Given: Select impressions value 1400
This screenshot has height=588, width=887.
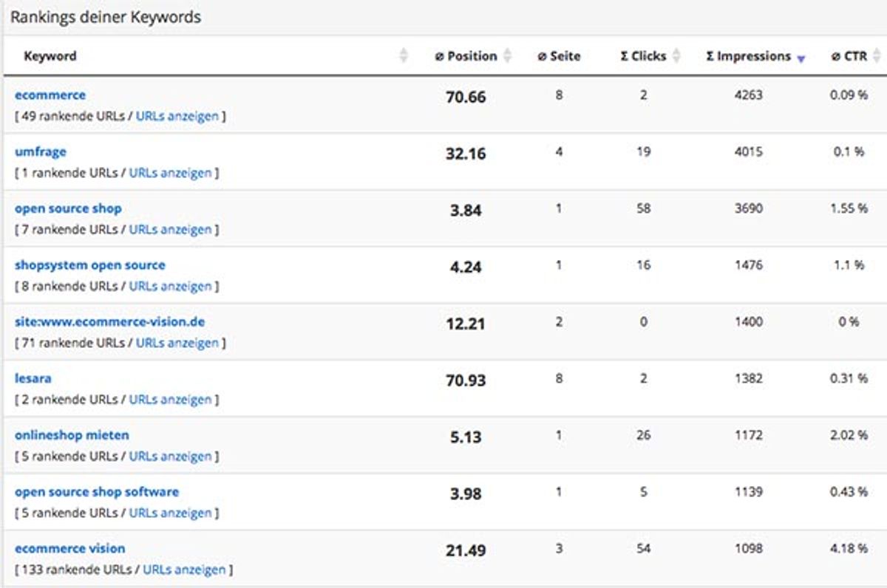Looking at the screenshot, I should 749,322.
